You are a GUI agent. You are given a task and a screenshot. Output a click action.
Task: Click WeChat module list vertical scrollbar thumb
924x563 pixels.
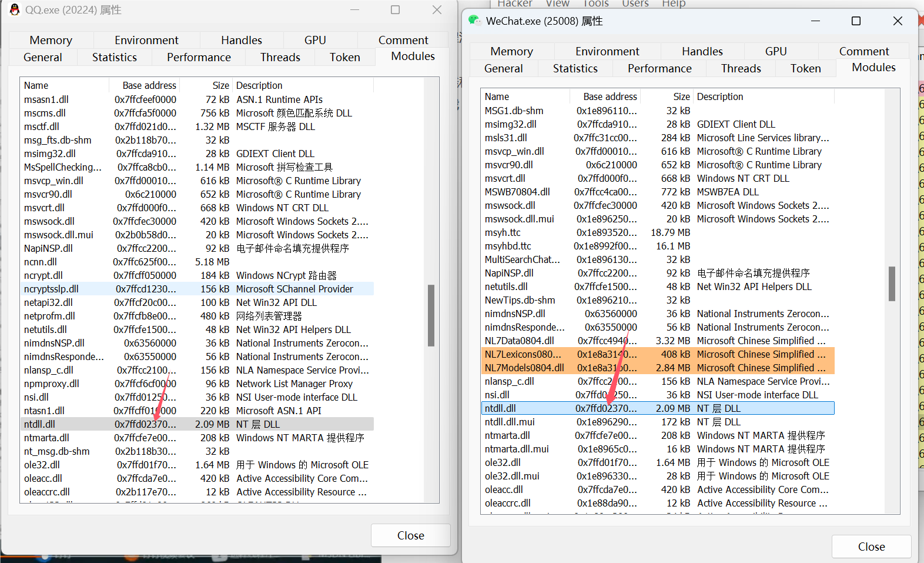pos(892,284)
